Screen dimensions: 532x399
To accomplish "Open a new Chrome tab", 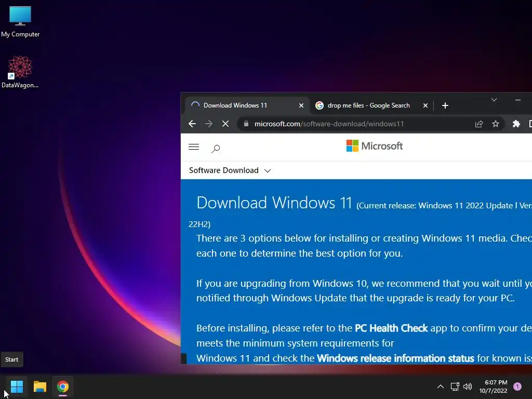I will click(445, 105).
